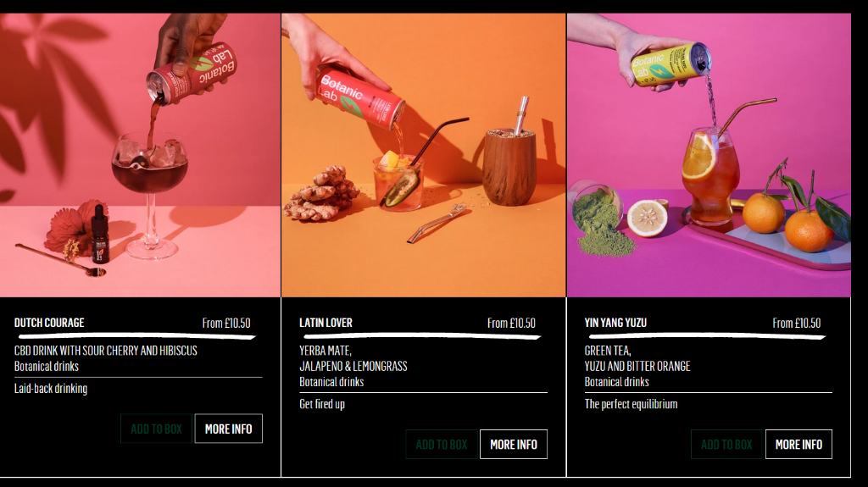Viewport: 868px width, 487px height.
Task: Click Yerba Mate, Jalapeno & Lemongrass description
Action: pyautogui.click(x=353, y=358)
